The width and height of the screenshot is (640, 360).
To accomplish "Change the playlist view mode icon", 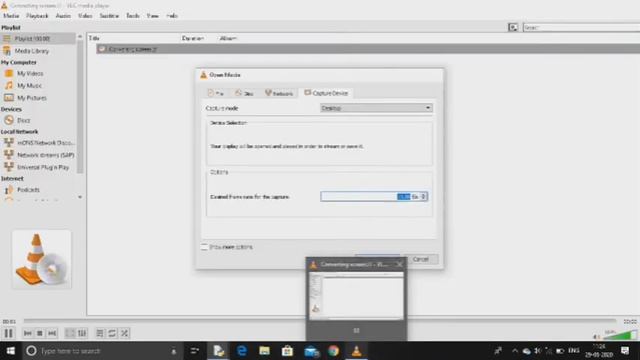I will click(513, 27).
